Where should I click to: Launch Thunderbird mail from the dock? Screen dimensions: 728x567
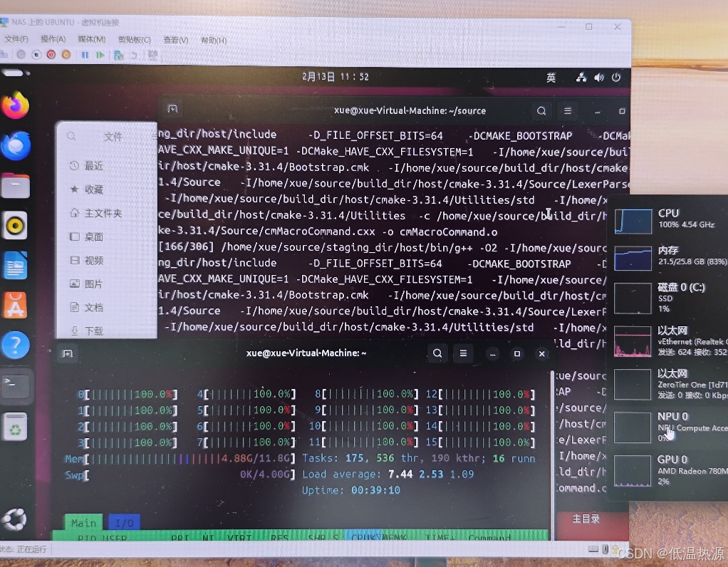click(x=15, y=146)
